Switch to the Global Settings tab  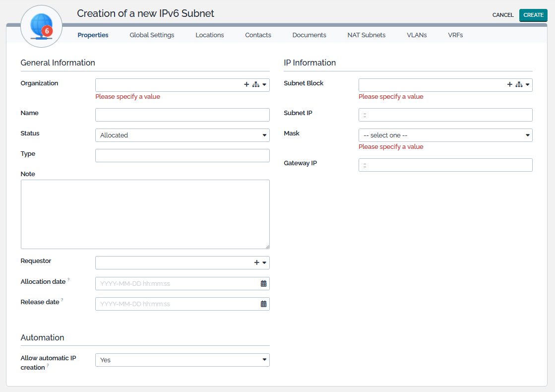click(152, 35)
